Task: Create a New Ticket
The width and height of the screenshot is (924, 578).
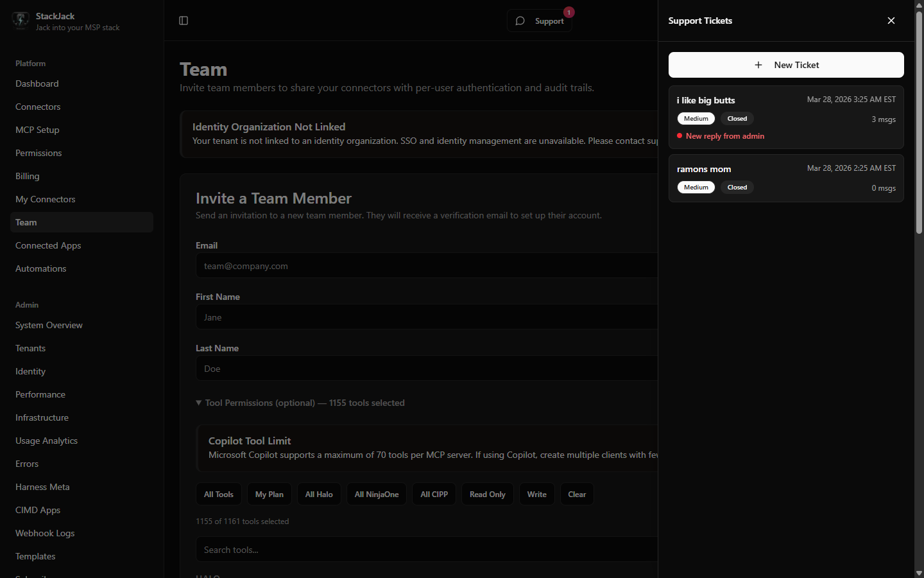Action: [x=786, y=65]
